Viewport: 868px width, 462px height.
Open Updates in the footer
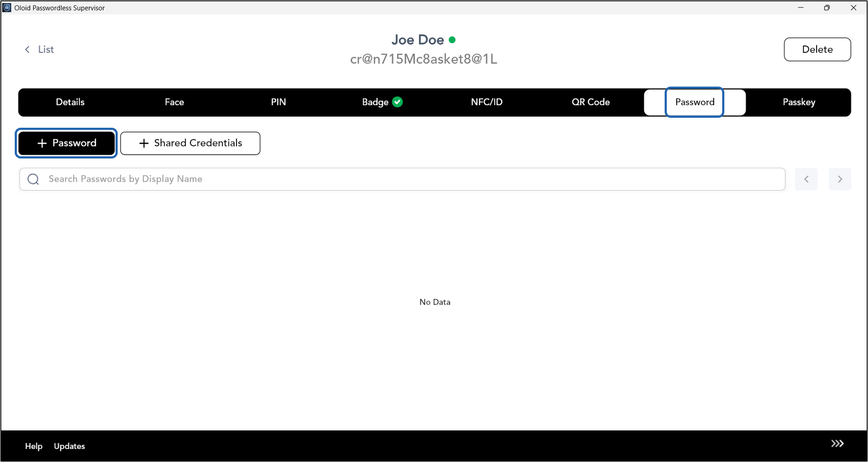point(69,446)
